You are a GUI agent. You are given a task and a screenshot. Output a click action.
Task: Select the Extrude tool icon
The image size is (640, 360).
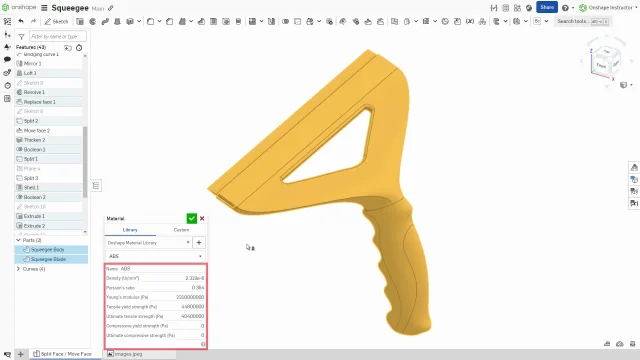(x=80, y=21)
